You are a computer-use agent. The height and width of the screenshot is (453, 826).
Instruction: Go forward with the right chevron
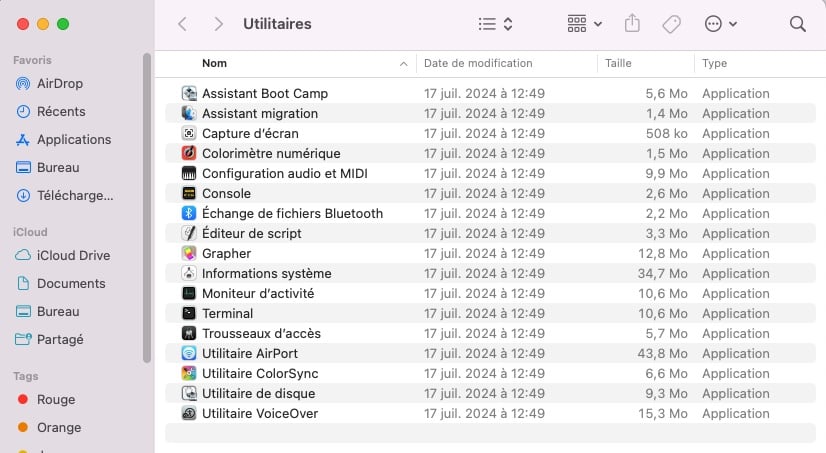pyautogui.click(x=218, y=24)
